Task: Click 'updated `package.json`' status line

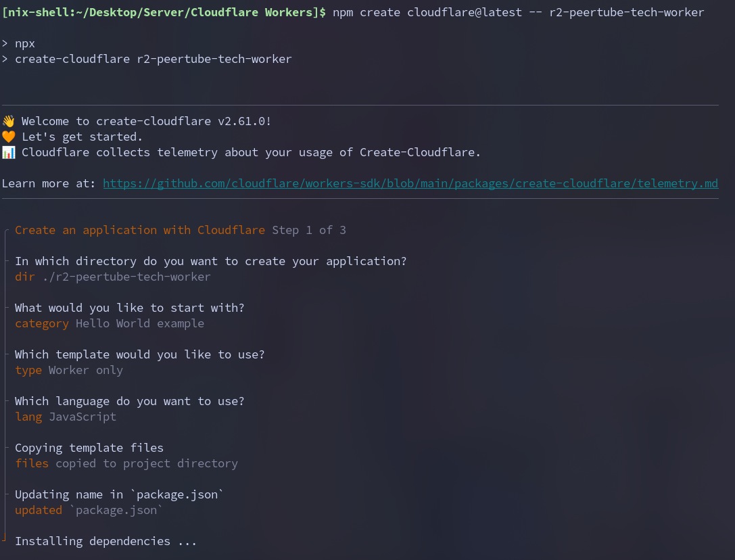Action: 89,510
